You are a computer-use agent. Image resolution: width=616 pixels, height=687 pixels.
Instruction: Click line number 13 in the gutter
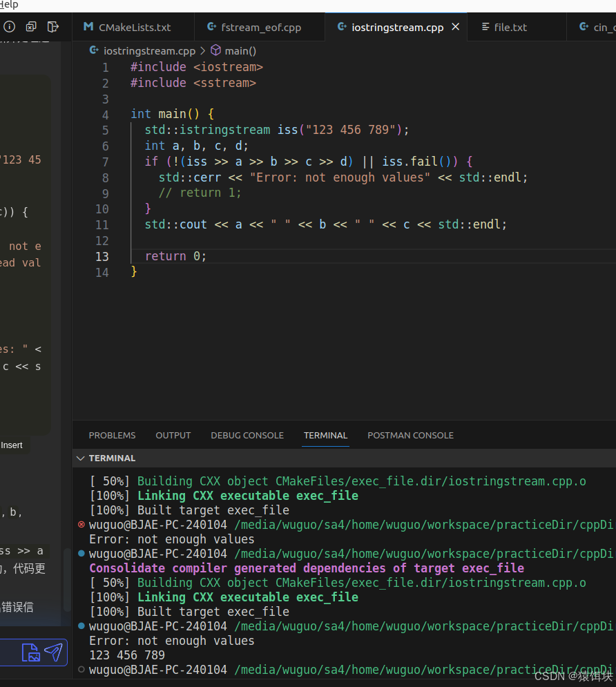(x=102, y=256)
